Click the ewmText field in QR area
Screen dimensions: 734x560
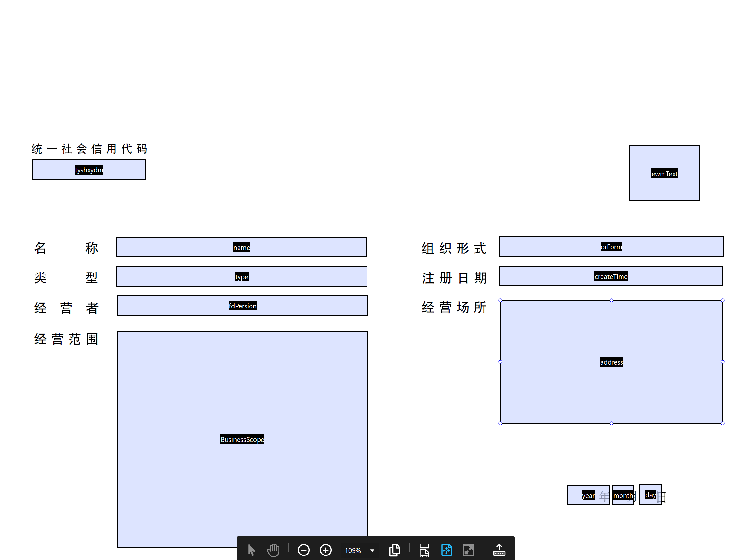[664, 174]
